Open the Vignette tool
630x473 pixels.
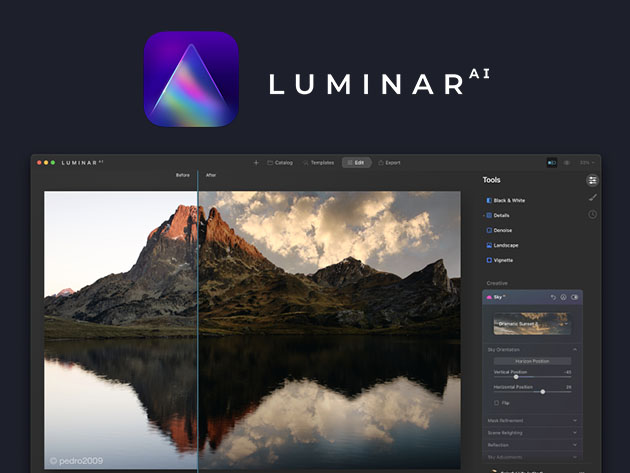pos(503,260)
